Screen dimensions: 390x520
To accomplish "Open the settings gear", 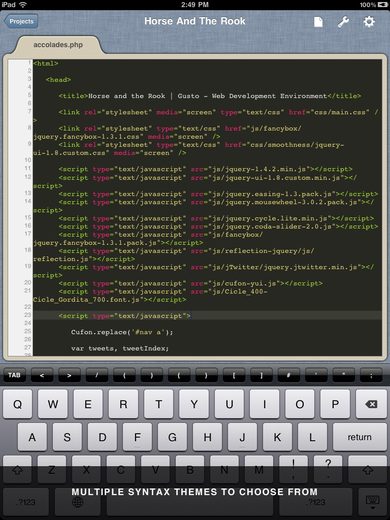I will coord(369,22).
